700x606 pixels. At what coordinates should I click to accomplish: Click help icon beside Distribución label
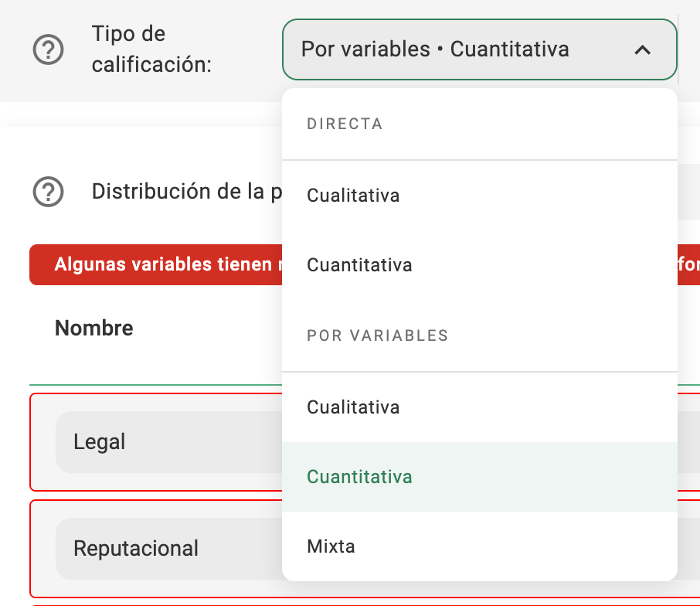pyautogui.click(x=48, y=191)
